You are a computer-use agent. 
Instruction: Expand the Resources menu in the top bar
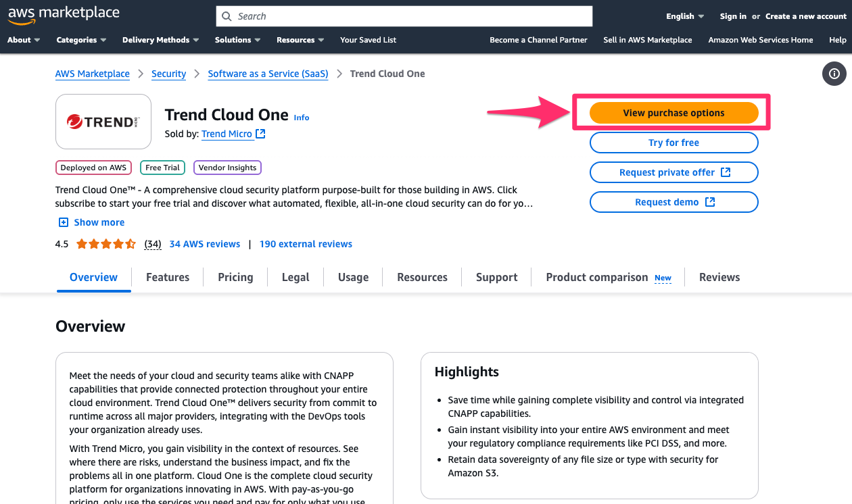(300, 40)
